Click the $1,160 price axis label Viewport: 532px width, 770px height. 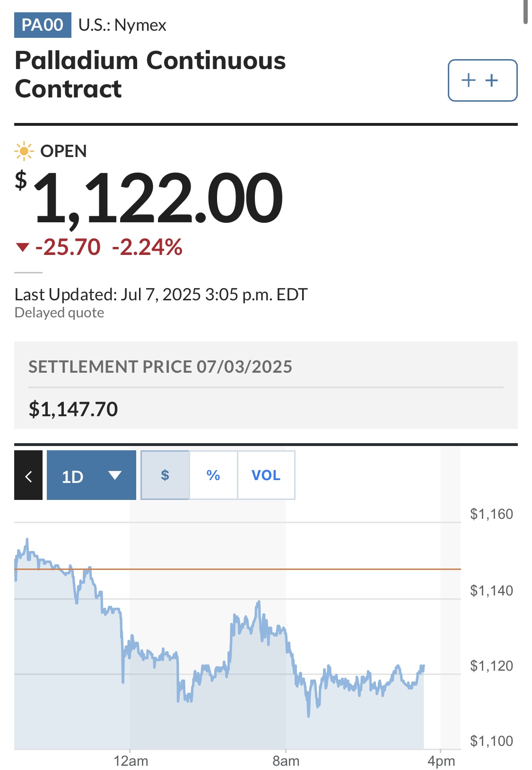coord(491,514)
